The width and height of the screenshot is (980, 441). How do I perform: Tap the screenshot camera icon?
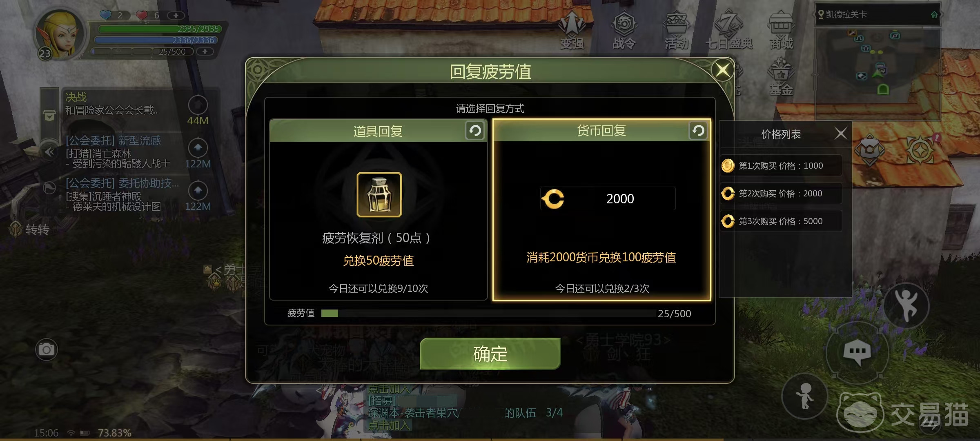[x=46, y=350]
